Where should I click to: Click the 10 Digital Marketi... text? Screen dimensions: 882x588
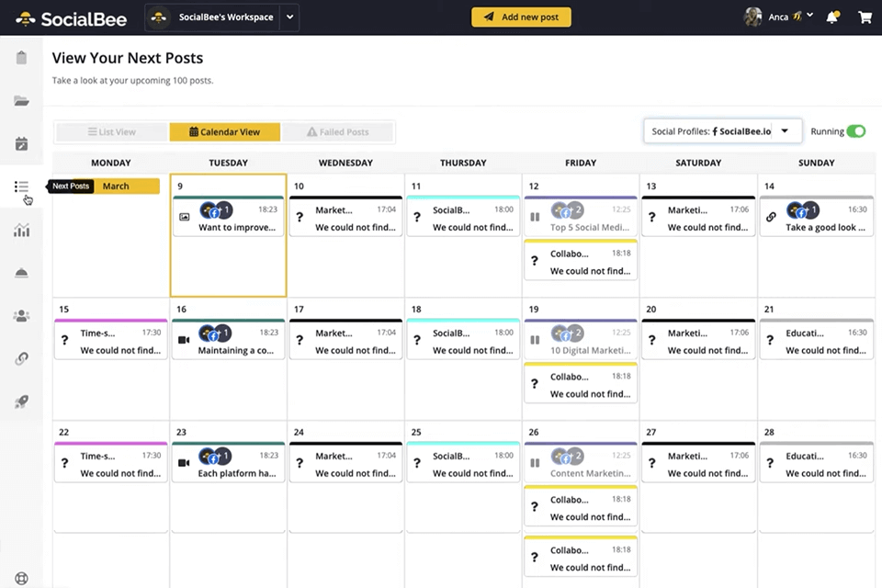(591, 350)
